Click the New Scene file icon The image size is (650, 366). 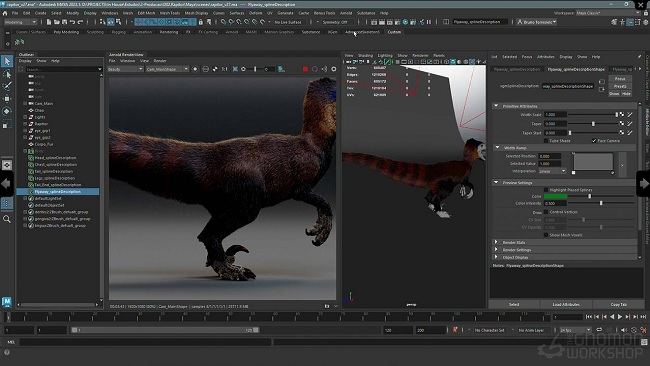click(x=49, y=22)
